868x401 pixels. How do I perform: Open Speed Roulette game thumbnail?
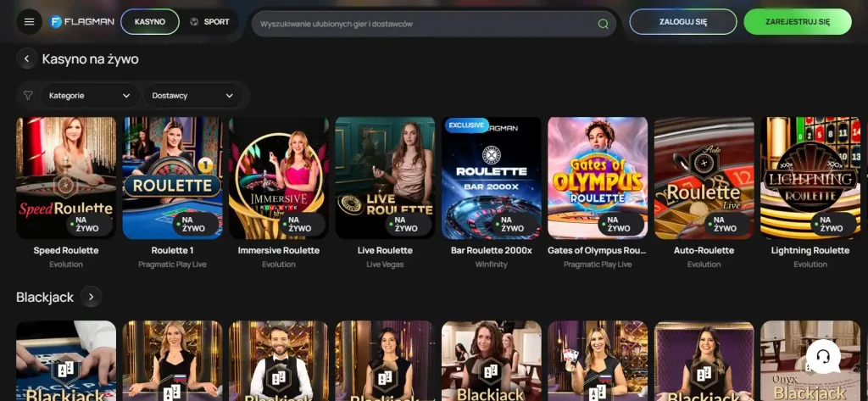click(x=66, y=178)
